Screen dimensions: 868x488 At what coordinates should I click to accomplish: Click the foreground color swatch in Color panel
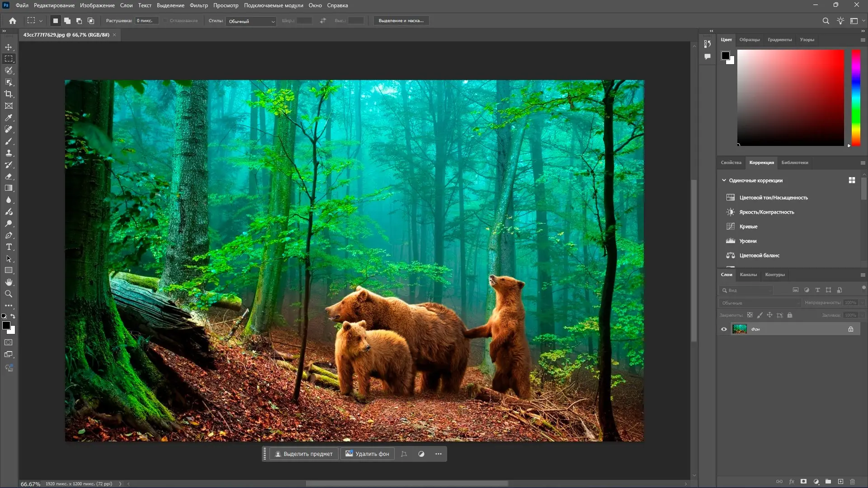(725, 55)
